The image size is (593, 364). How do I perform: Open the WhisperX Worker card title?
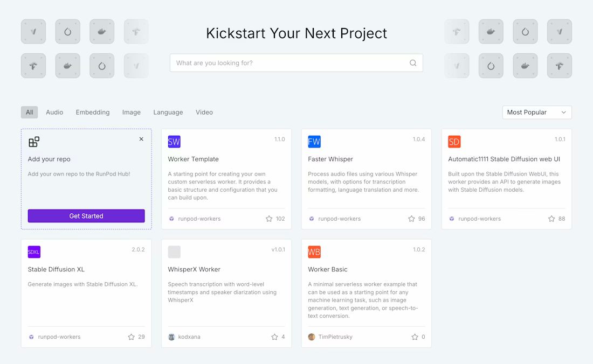click(x=194, y=269)
